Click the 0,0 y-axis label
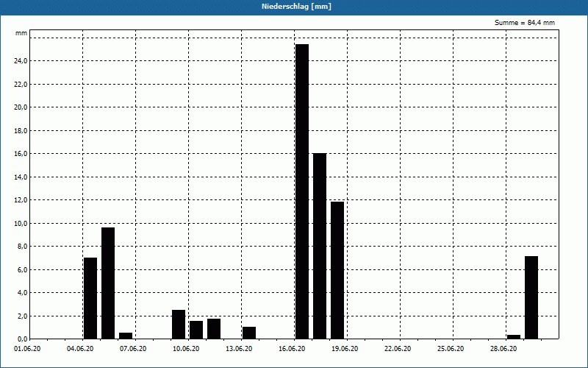Viewport: 588px width, 368px height. point(22,339)
